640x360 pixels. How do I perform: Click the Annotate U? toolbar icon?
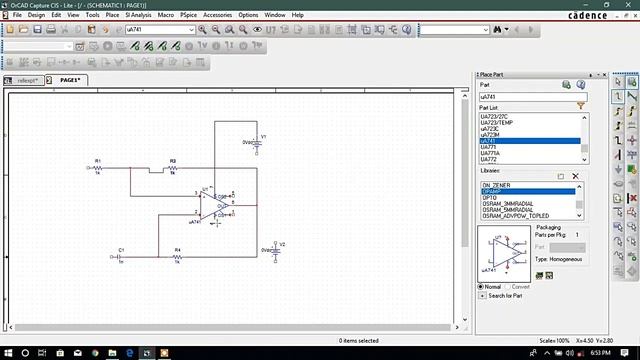[271, 29]
